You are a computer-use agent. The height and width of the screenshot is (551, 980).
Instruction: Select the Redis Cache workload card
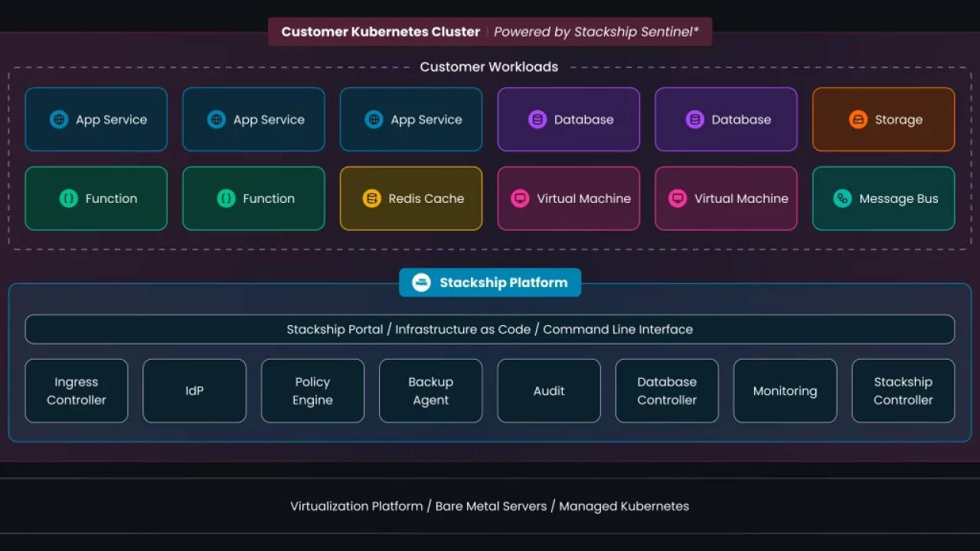(411, 198)
